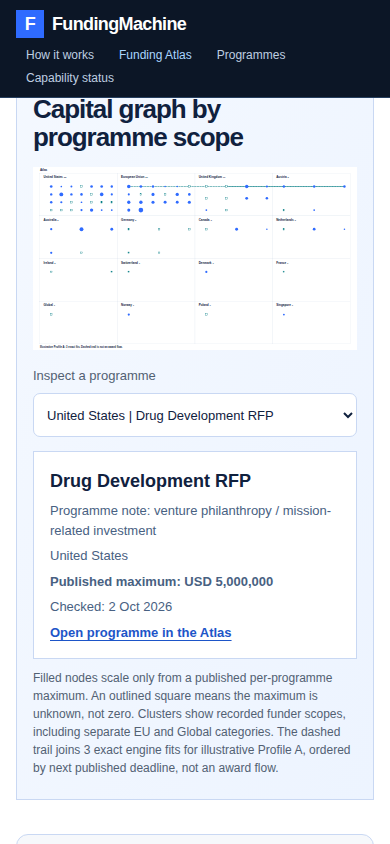This screenshot has height=844, width=390.
Task: Navigate to Programmes
Action: (x=251, y=55)
